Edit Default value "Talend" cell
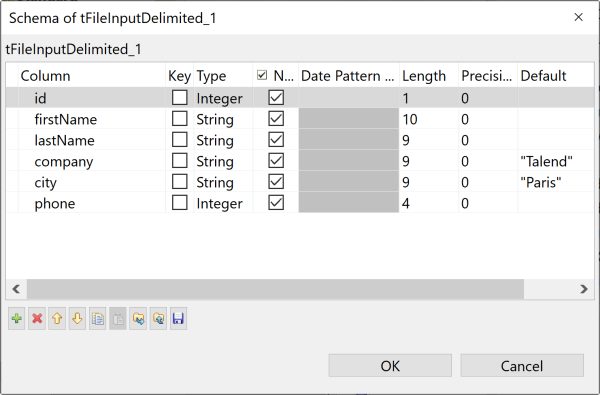 pyautogui.click(x=556, y=162)
